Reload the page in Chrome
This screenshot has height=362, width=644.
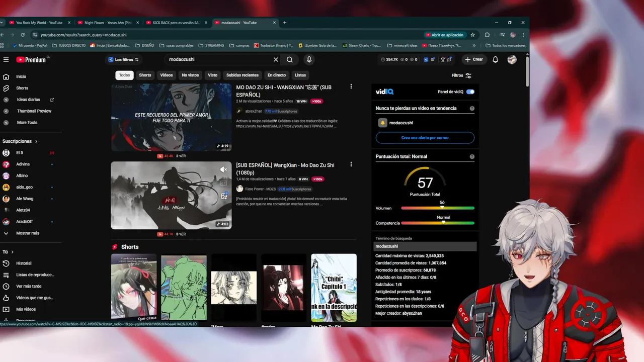coord(23,35)
